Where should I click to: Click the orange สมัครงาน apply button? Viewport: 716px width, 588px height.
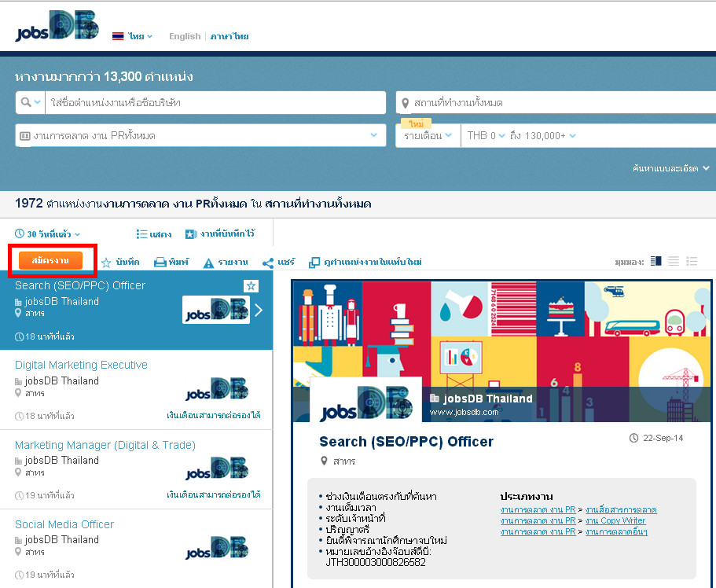coord(50,260)
